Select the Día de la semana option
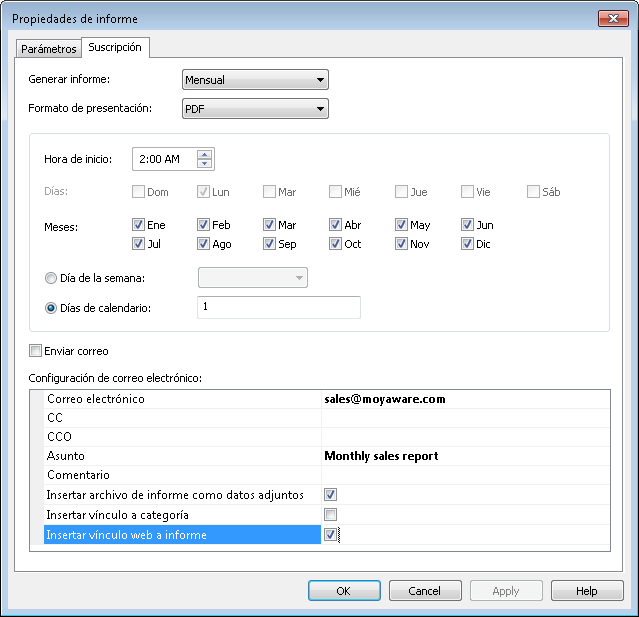Image resolution: width=639 pixels, height=617 pixels. coord(52,278)
